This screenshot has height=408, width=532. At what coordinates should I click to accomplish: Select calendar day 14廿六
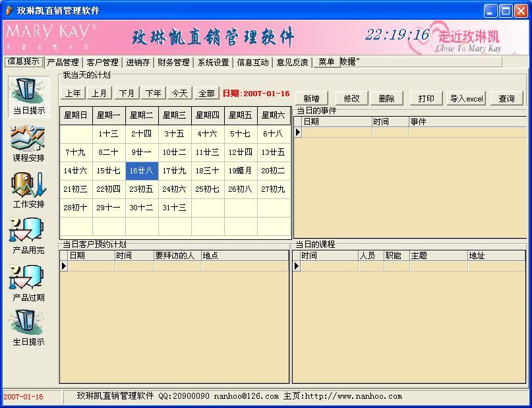point(76,171)
